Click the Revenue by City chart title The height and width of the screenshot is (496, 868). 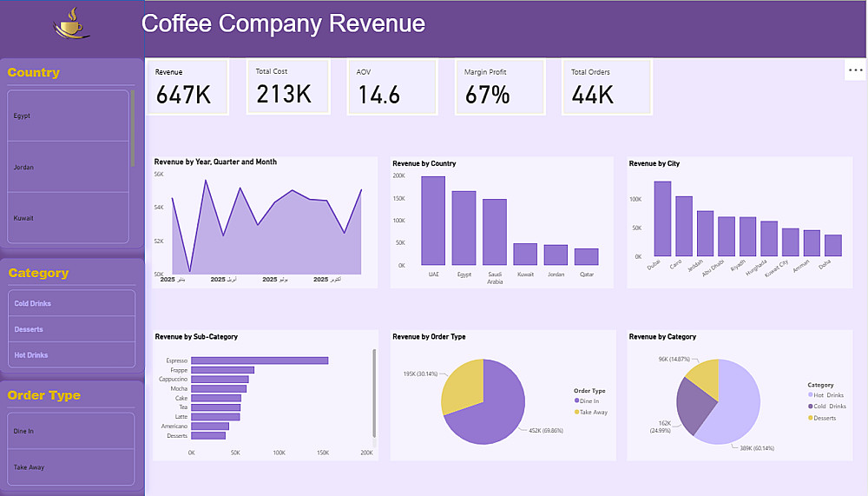654,163
